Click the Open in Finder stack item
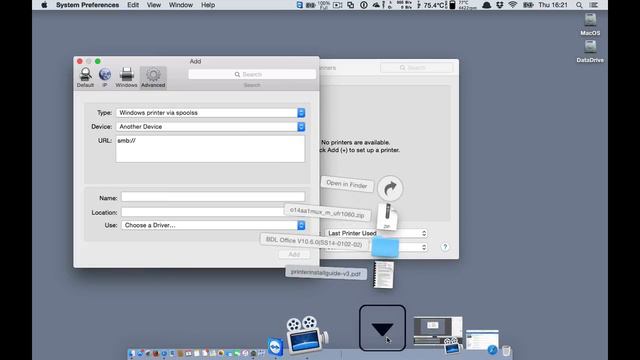This screenshot has width=640, height=360. 347,184
